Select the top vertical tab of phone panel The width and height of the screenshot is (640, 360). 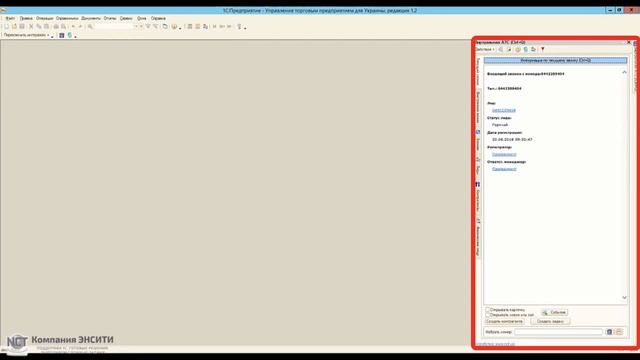478,71
